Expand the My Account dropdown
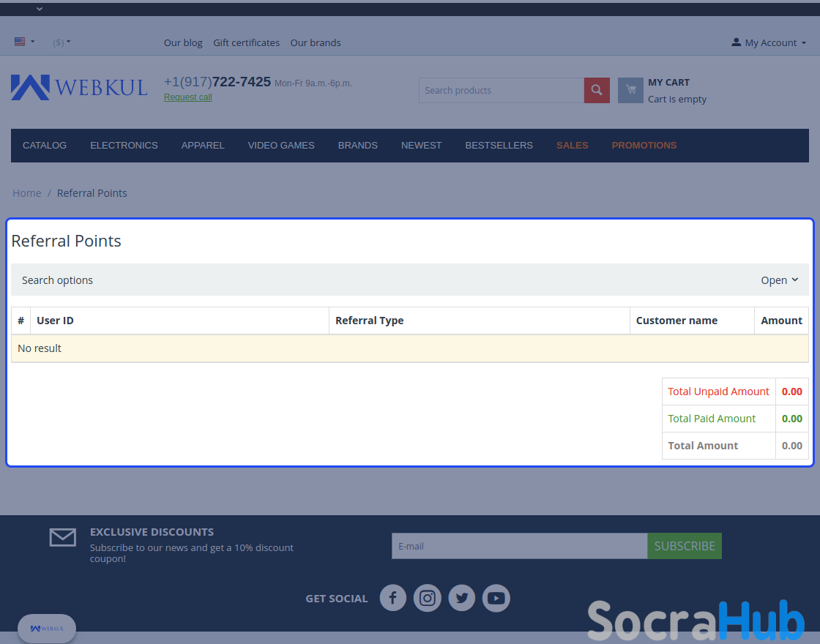 [769, 43]
